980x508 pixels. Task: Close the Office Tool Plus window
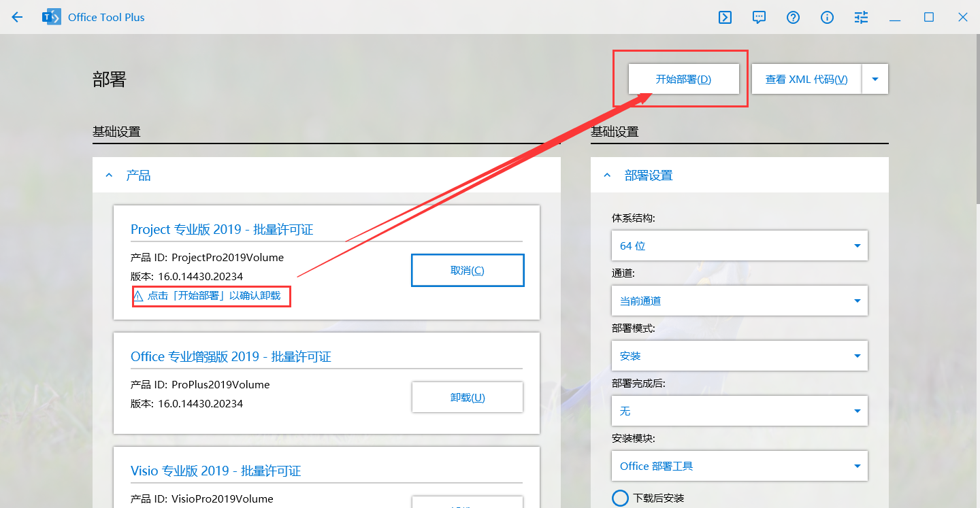[x=963, y=18]
